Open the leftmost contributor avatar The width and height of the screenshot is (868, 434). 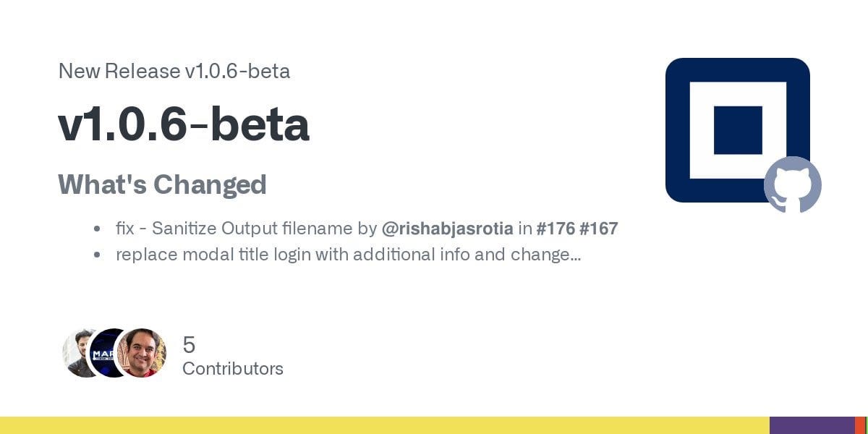coord(78,353)
